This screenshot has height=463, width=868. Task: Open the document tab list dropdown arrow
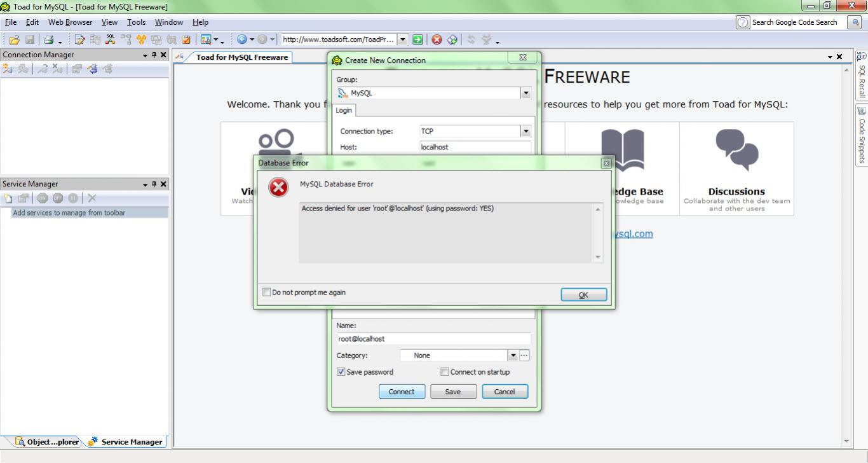(831, 57)
